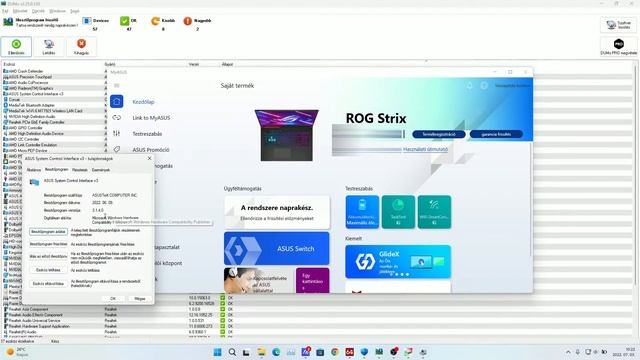Open Windows Security shield on the taskbar

click(364, 352)
